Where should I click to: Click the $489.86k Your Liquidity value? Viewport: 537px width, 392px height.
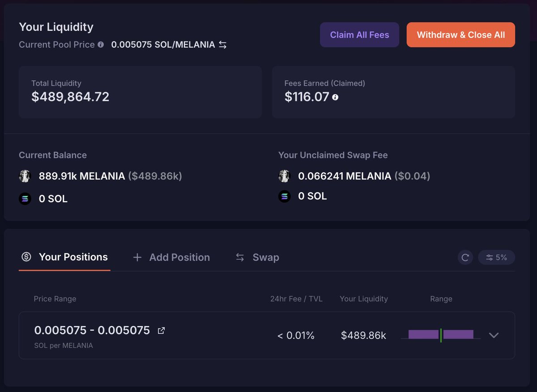pyautogui.click(x=363, y=335)
